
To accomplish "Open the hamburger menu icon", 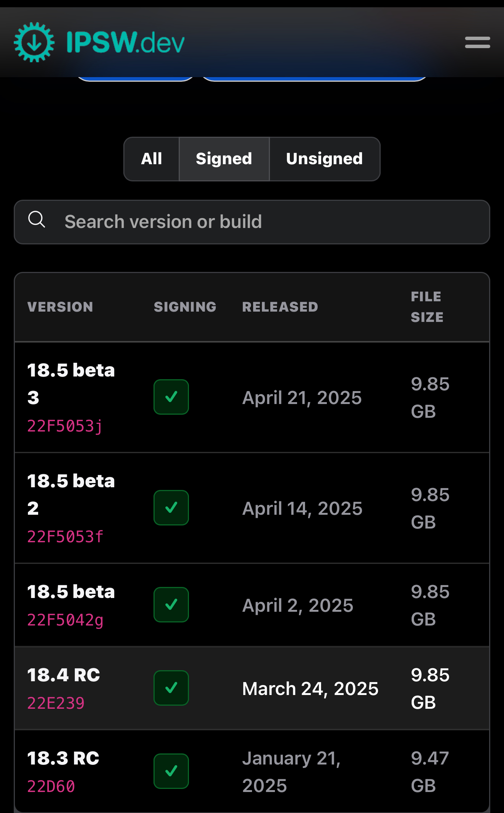I will 477,42.
